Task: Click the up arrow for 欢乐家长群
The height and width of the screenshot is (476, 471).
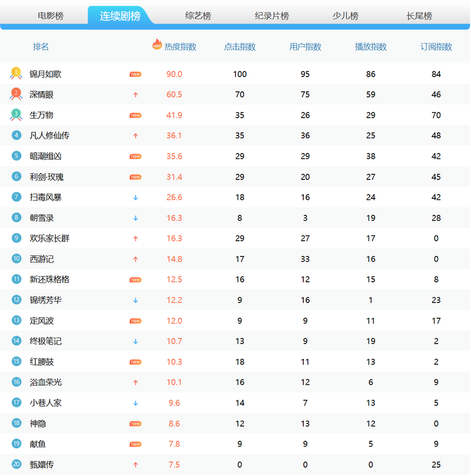Action: (x=135, y=239)
